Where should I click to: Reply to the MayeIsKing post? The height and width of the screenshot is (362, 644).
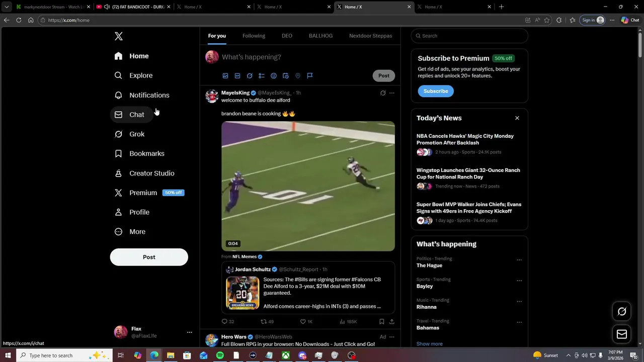(228, 322)
